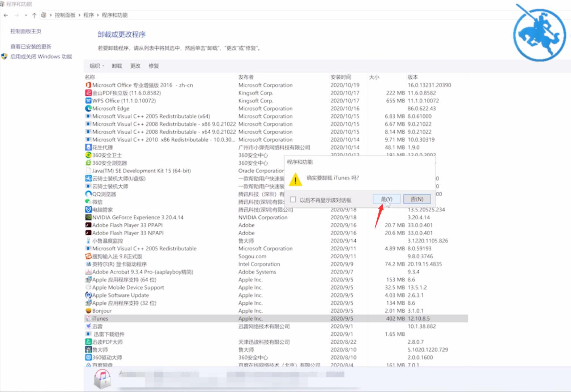Click the WPS Office icon
This screenshot has width=571, height=392.
tap(88, 100)
